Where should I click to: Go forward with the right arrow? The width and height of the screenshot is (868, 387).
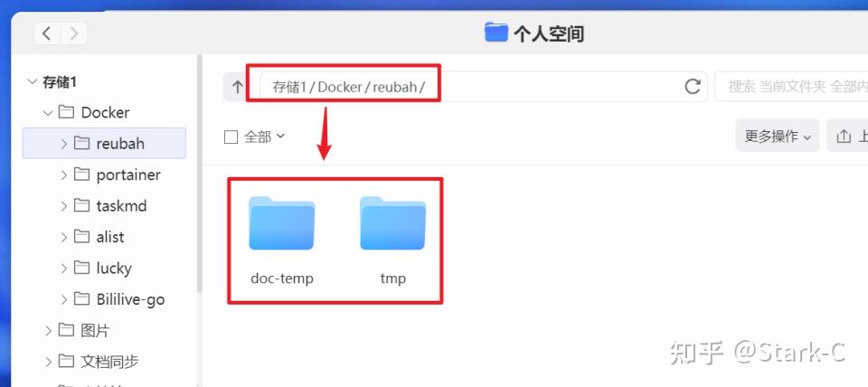pos(73,33)
